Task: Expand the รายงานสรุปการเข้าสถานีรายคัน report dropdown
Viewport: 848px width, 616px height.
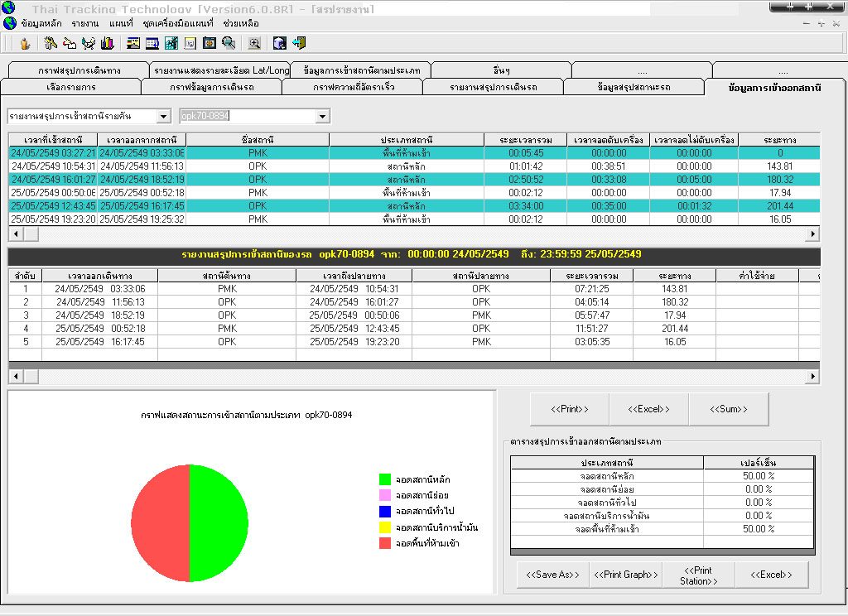Action: tap(163, 117)
